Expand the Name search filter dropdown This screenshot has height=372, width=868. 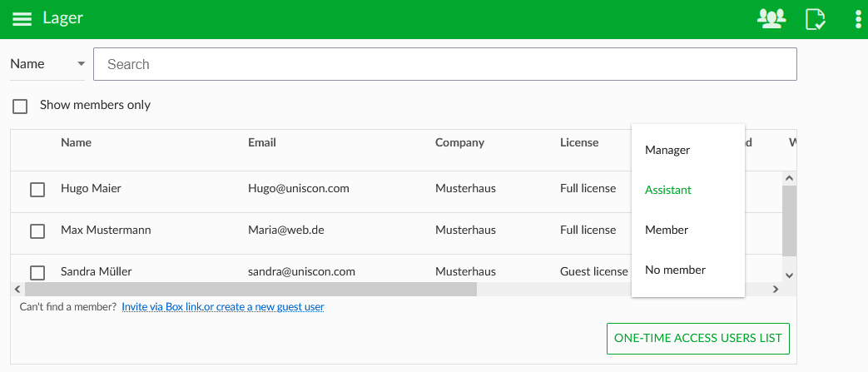(47, 64)
